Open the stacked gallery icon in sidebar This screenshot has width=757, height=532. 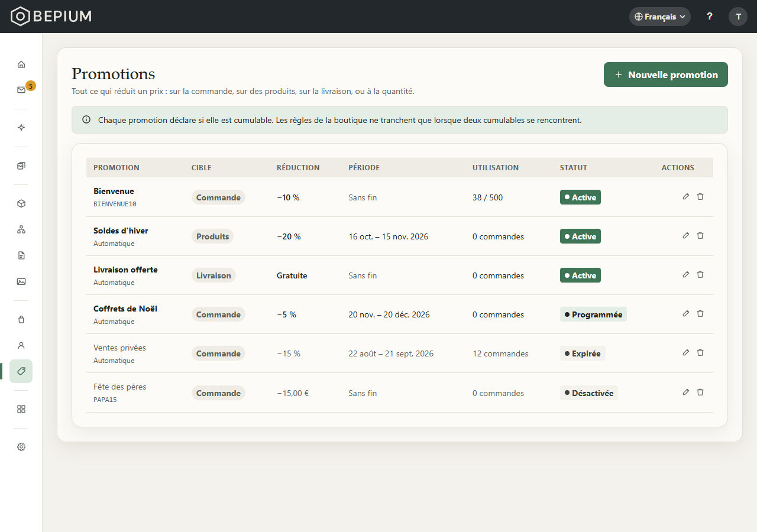click(x=21, y=166)
